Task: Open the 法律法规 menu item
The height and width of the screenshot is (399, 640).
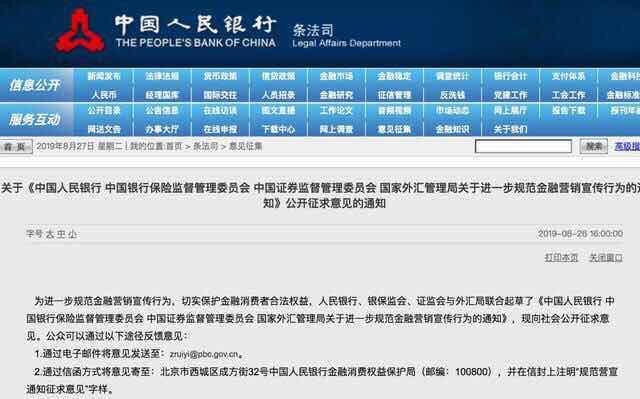Action: point(162,76)
